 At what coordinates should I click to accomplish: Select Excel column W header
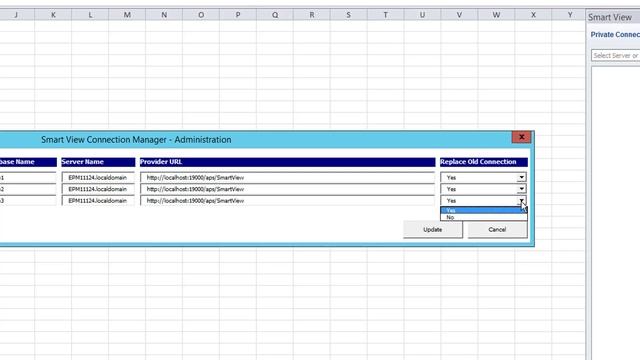pos(496,15)
